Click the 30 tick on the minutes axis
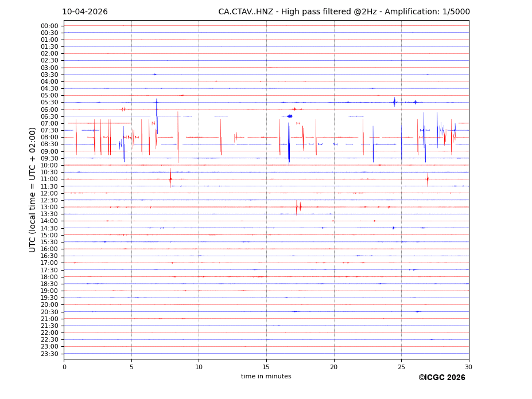Image resolution: width=532 pixels, height=399 pixels. [x=469, y=367]
